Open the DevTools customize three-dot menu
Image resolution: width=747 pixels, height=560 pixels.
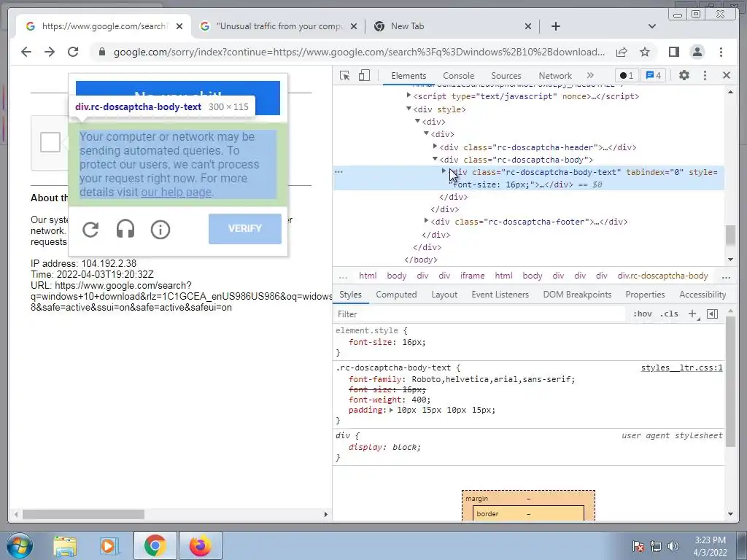tap(705, 75)
